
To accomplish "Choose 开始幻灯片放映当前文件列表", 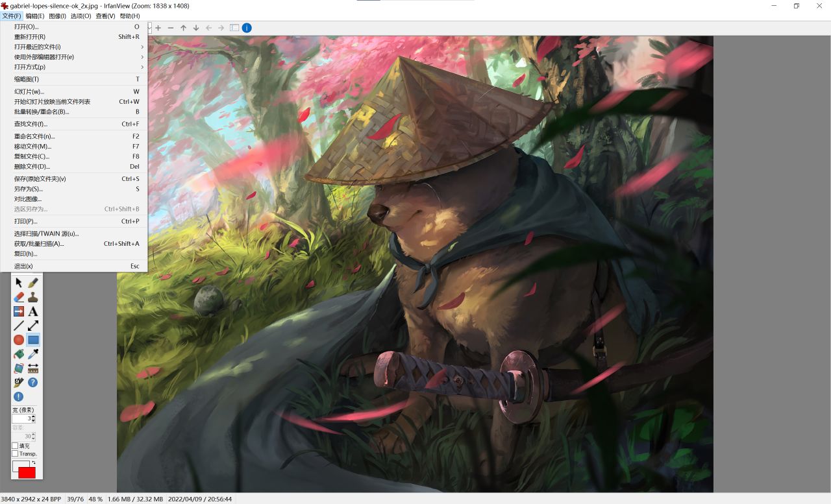I will 74,102.
